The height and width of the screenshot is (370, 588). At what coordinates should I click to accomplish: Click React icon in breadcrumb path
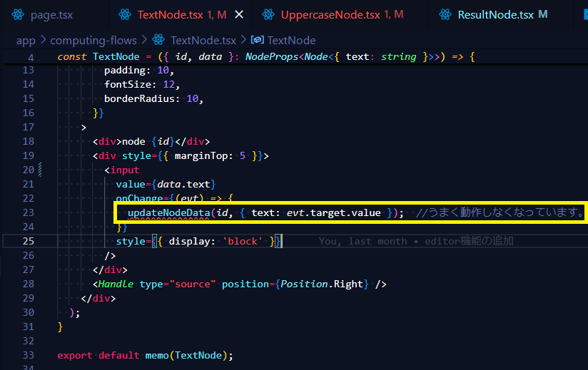pyautogui.click(x=158, y=39)
